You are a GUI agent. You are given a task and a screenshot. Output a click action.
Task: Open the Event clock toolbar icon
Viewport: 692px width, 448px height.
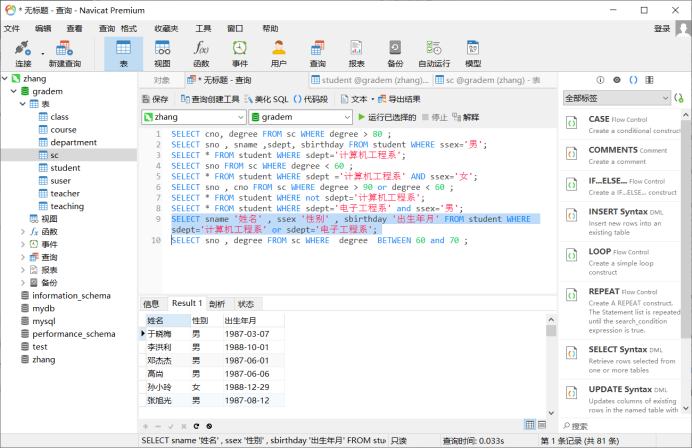[x=240, y=53]
